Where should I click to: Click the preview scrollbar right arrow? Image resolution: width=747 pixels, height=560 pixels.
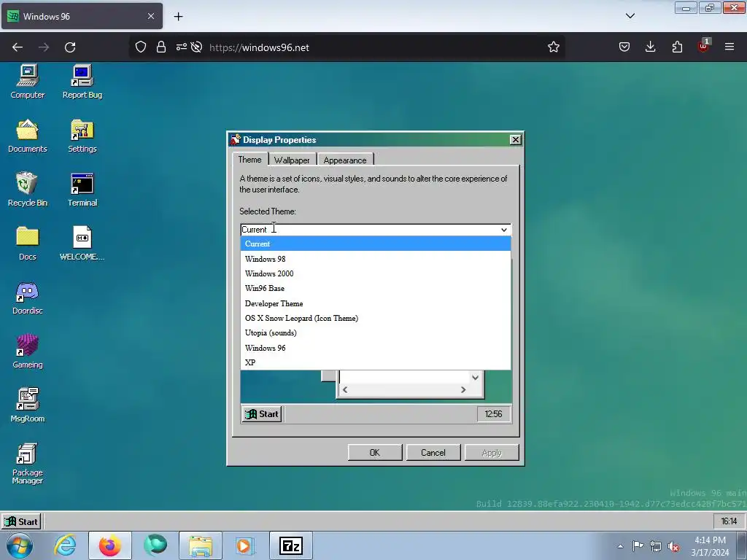(463, 389)
